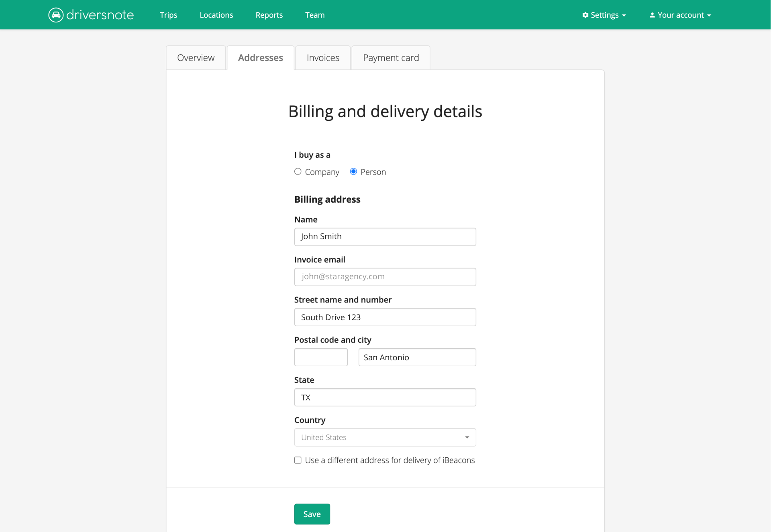
Task: Open the Trips page
Action: tap(168, 15)
